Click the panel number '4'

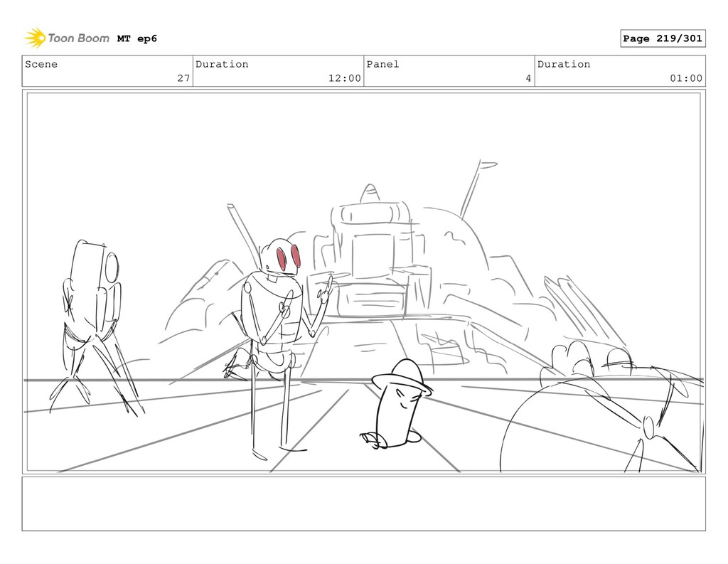click(528, 78)
